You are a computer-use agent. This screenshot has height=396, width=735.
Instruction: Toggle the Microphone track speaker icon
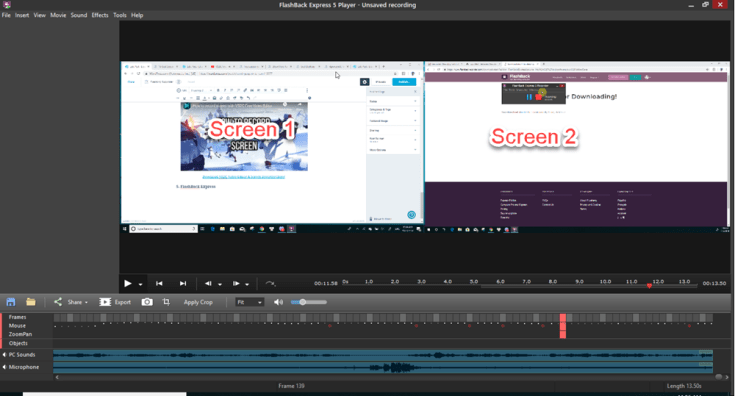(x=4, y=367)
